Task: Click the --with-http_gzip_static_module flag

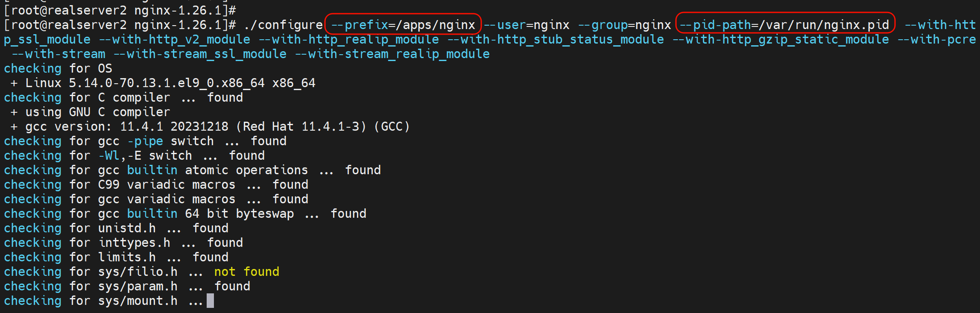Action: pyautogui.click(x=781, y=39)
